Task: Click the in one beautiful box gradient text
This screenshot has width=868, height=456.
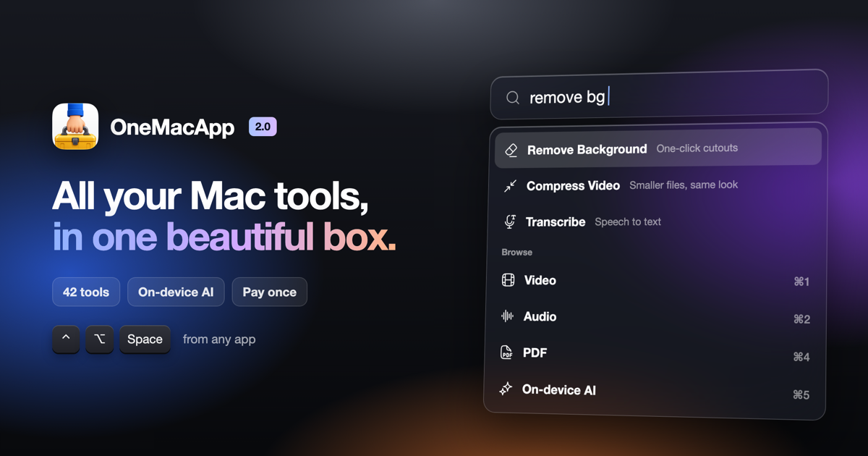Action: coord(224,237)
